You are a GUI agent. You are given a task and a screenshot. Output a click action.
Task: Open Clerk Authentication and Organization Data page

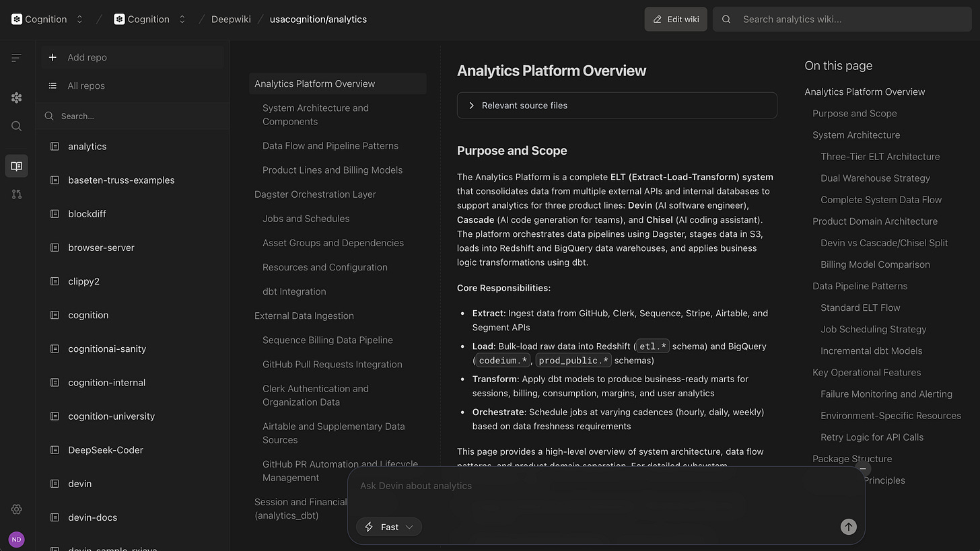click(x=316, y=396)
